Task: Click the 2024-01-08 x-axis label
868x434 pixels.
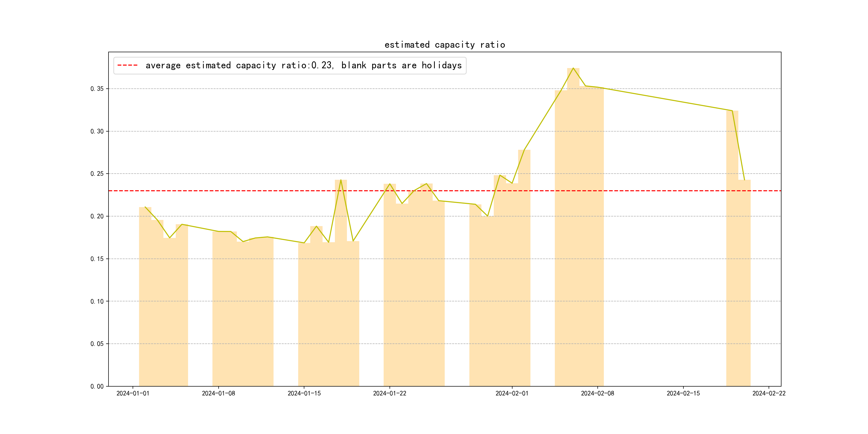Action: point(218,394)
